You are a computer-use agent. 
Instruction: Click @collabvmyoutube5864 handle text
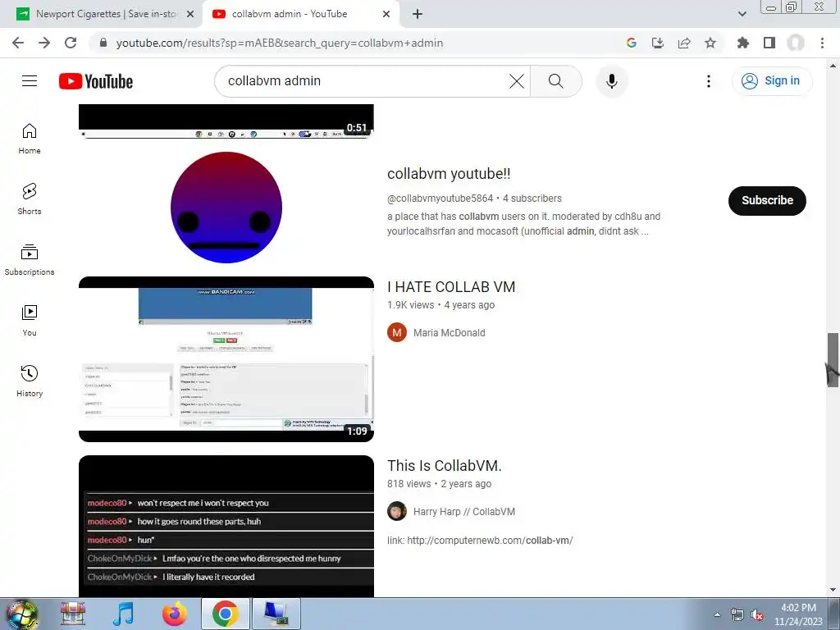[440, 199]
